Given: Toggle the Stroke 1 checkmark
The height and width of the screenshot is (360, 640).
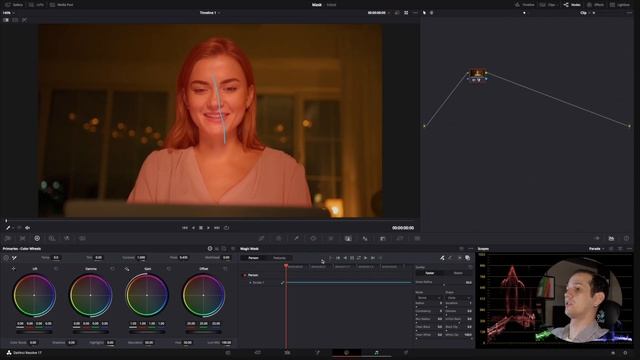Looking at the screenshot, I should (282, 282).
